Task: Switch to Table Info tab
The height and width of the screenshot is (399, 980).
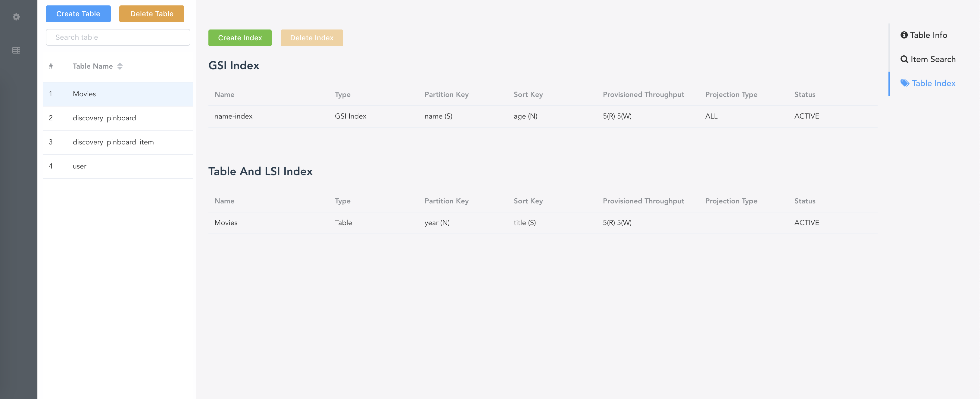Action: point(928,35)
